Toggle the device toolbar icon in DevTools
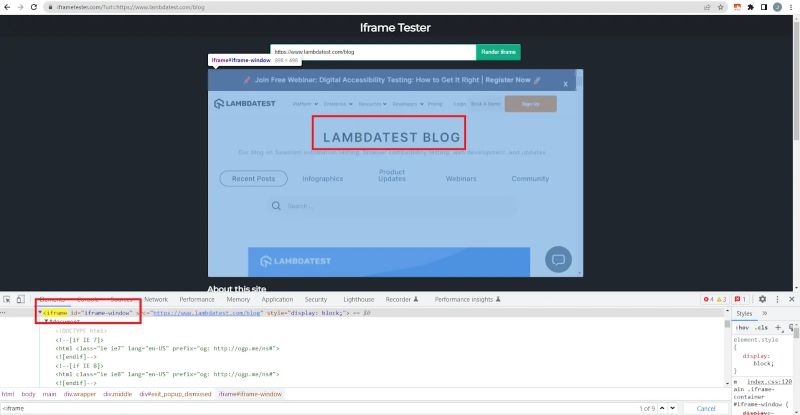Screen dimensions: 800x415 tap(20, 300)
